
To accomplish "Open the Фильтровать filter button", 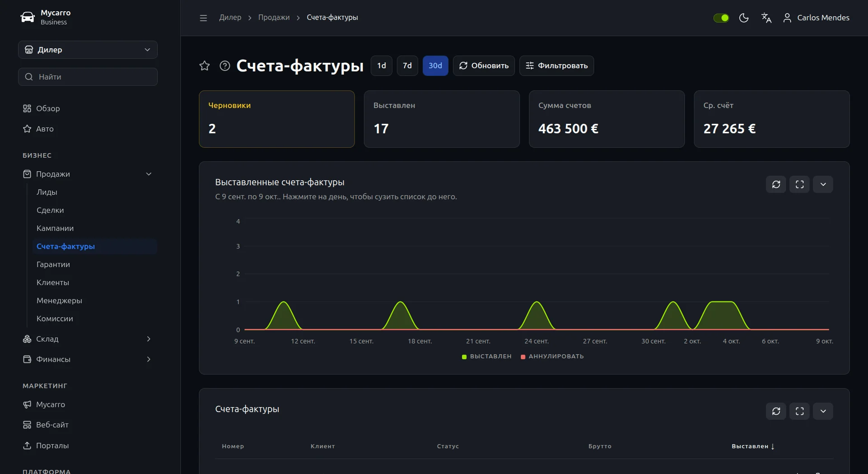I will pyautogui.click(x=556, y=66).
